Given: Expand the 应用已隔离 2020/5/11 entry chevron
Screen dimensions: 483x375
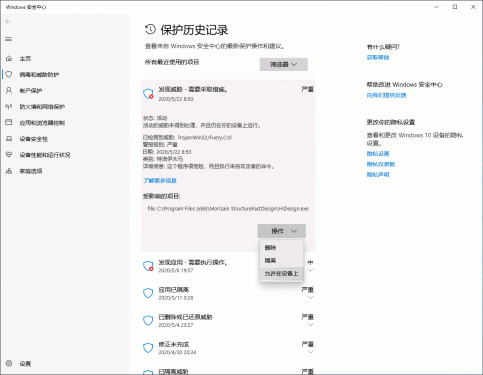Looking at the screenshot, I should [310, 297].
